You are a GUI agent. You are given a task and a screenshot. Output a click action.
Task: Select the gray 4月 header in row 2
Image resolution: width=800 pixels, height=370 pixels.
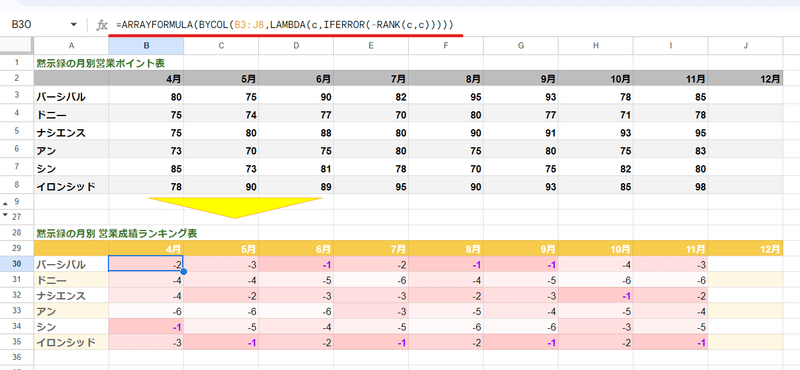146,79
